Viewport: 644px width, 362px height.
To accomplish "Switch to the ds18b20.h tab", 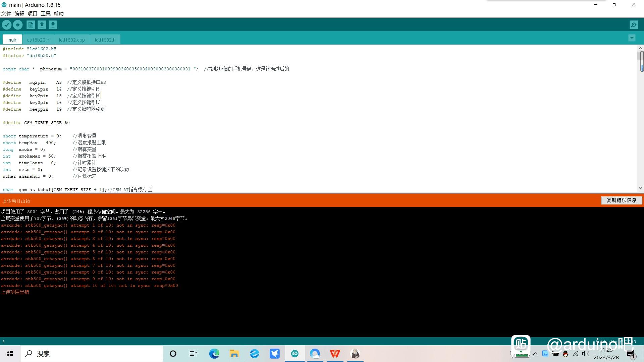I will (38, 40).
